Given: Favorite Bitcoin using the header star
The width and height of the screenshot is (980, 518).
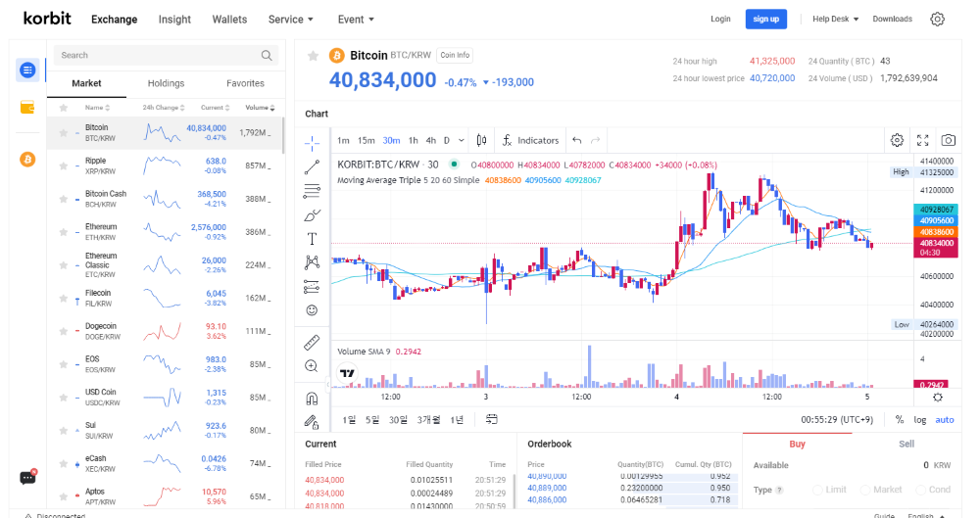Looking at the screenshot, I should pyautogui.click(x=314, y=56).
